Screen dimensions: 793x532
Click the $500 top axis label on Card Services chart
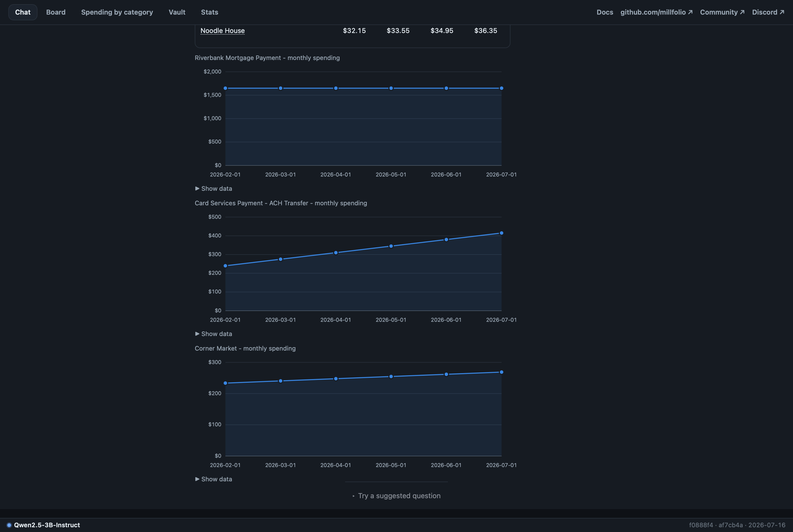pyautogui.click(x=215, y=217)
